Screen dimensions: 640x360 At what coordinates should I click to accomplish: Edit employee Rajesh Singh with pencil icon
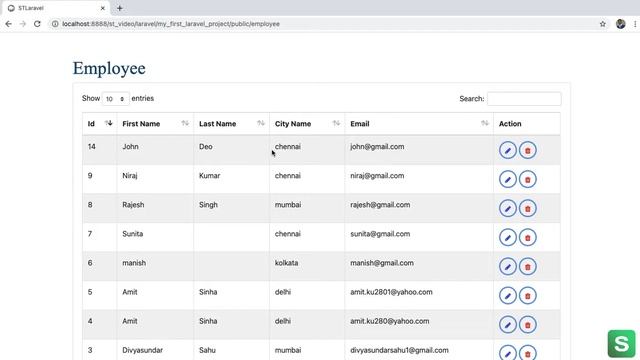click(508, 209)
